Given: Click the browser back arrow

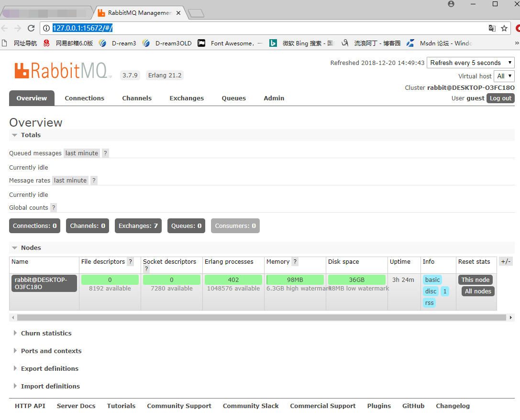Looking at the screenshot, I should pos(5,28).
